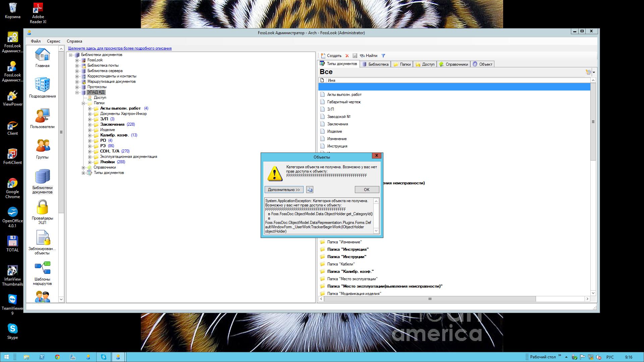This screenshot has height=362, width=644.
Task: Click the red delete icon in the toolbar
Action: (x=347, y=56)
